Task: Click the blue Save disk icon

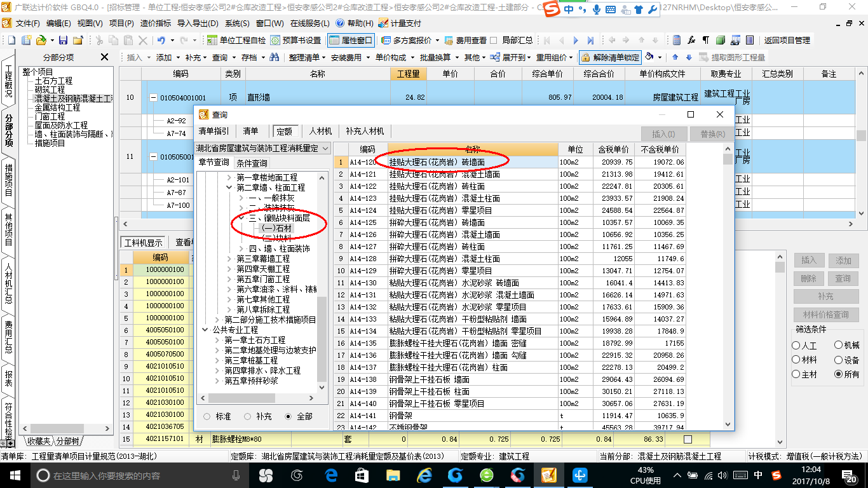Action: coord(63,40)
